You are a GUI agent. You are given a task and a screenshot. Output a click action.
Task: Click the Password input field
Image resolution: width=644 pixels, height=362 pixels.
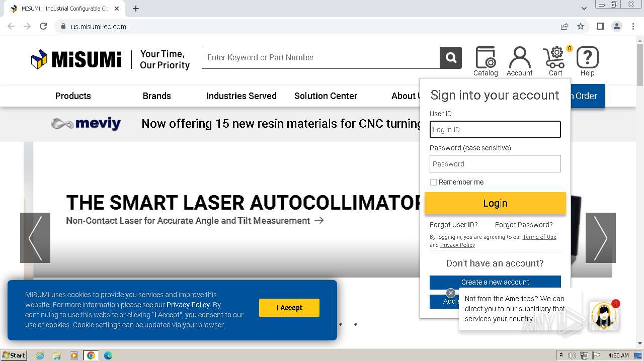coord(495,164)
